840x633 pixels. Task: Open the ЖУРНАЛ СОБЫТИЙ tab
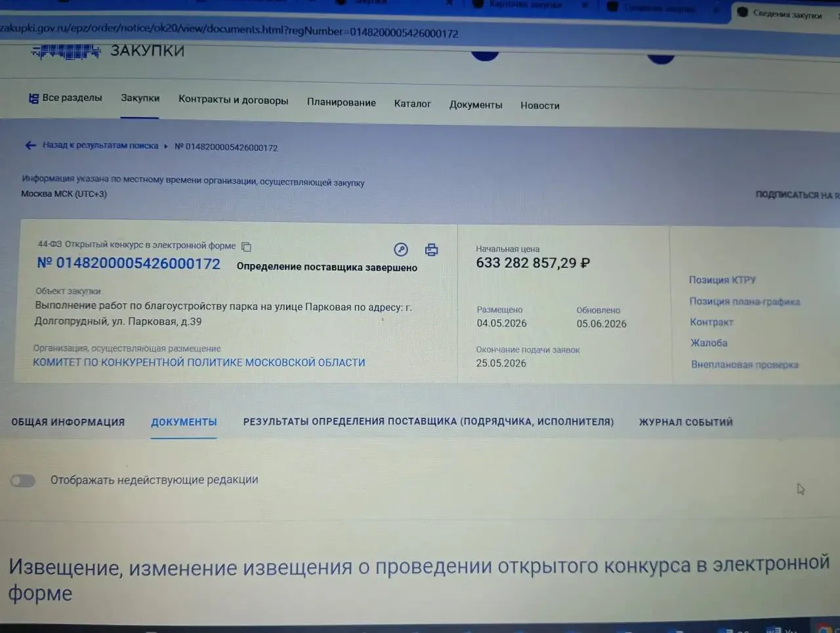[686, 422]
